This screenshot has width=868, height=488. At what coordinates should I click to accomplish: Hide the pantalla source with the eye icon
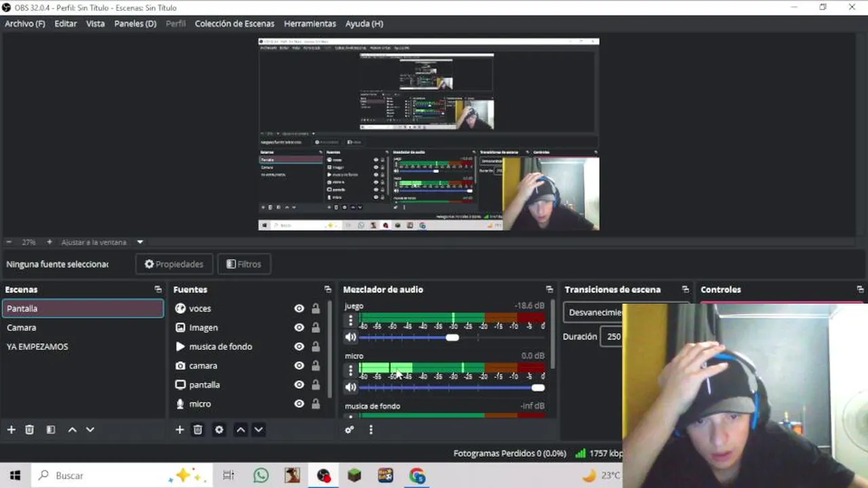299,384
